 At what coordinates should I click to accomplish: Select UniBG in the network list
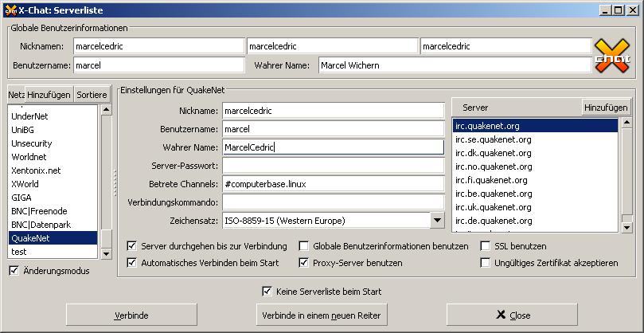[x=53, y=130]
